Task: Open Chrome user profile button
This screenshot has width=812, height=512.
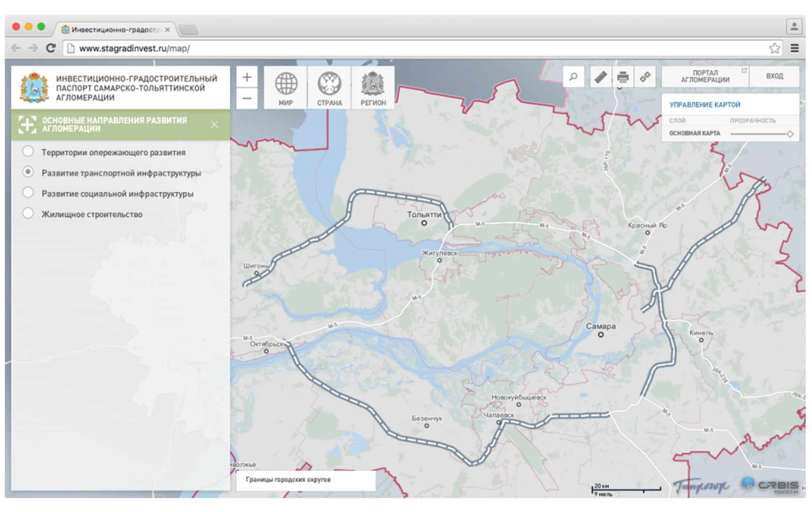Action: click(x=794, y=26)
